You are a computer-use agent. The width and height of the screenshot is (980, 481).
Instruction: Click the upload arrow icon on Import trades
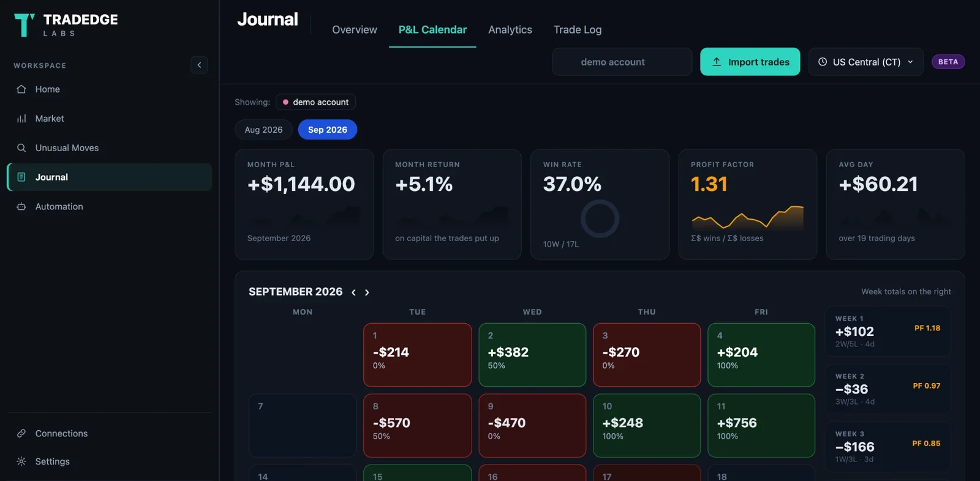coord(717,62)
